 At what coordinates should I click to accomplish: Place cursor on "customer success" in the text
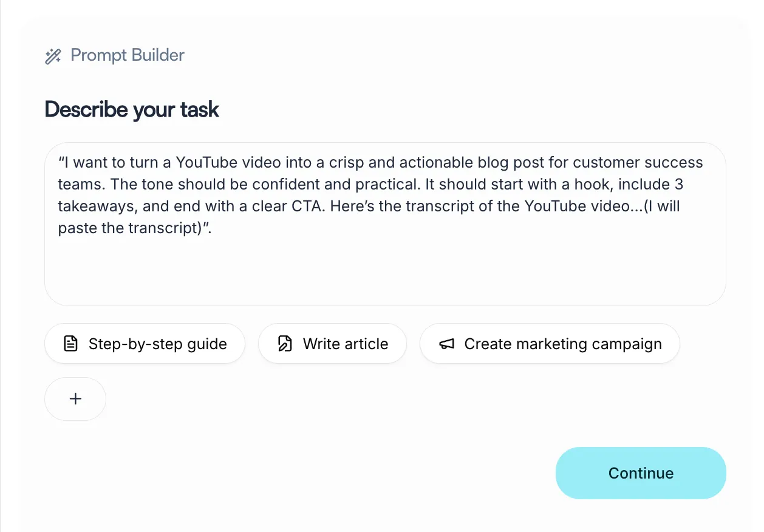(638, 163)
